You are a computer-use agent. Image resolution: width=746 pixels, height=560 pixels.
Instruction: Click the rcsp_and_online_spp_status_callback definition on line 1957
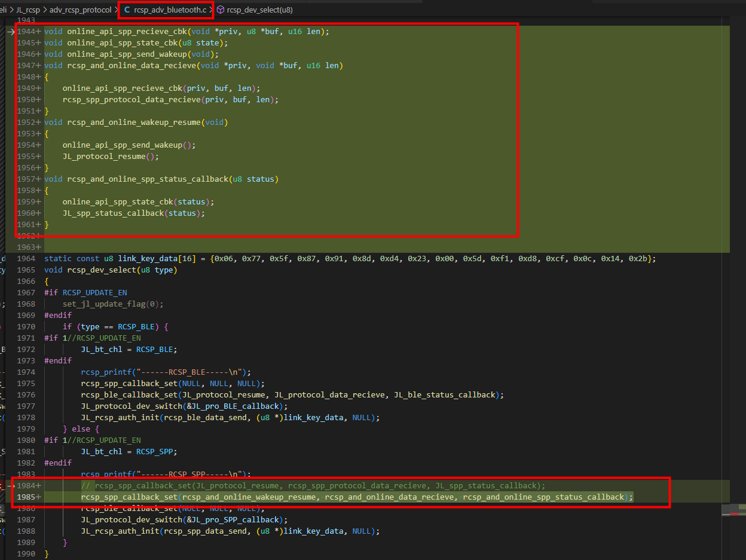(147, 179)
